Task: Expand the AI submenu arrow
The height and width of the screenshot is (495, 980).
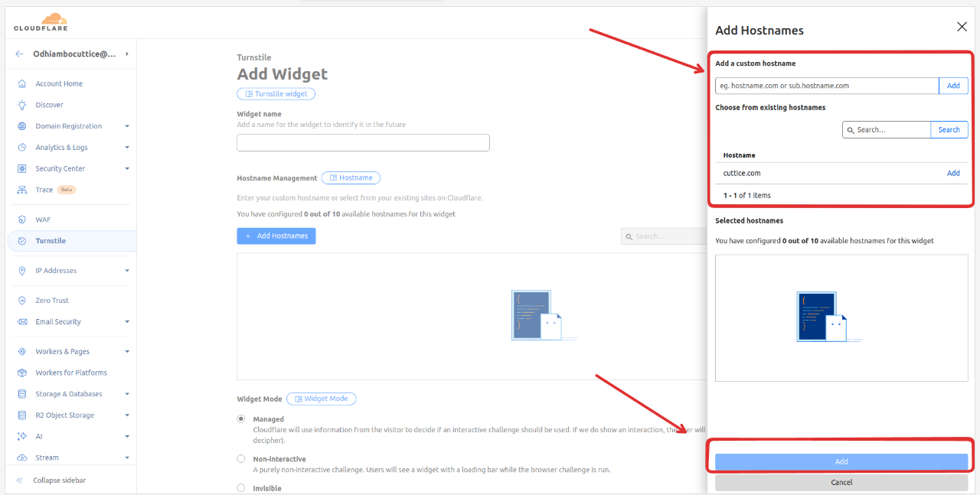Action: coord(127,436)
